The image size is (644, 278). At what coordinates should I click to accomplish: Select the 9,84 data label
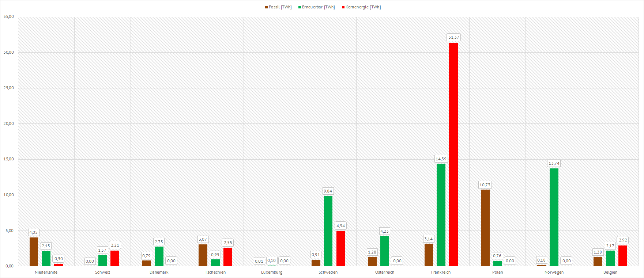pyautogui.click(x=328, y=191)
